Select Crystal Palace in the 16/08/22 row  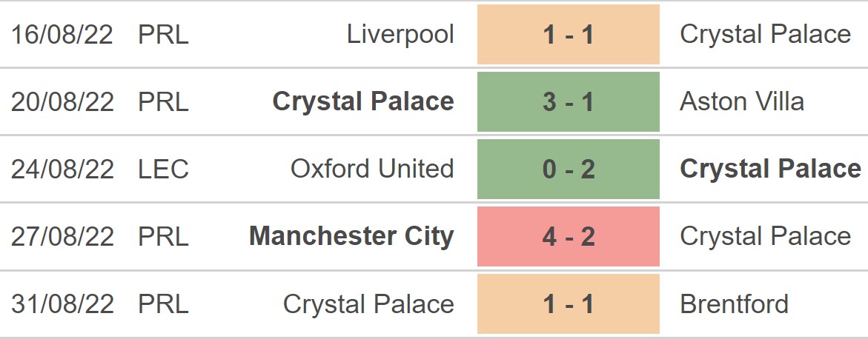click(765, 34)
